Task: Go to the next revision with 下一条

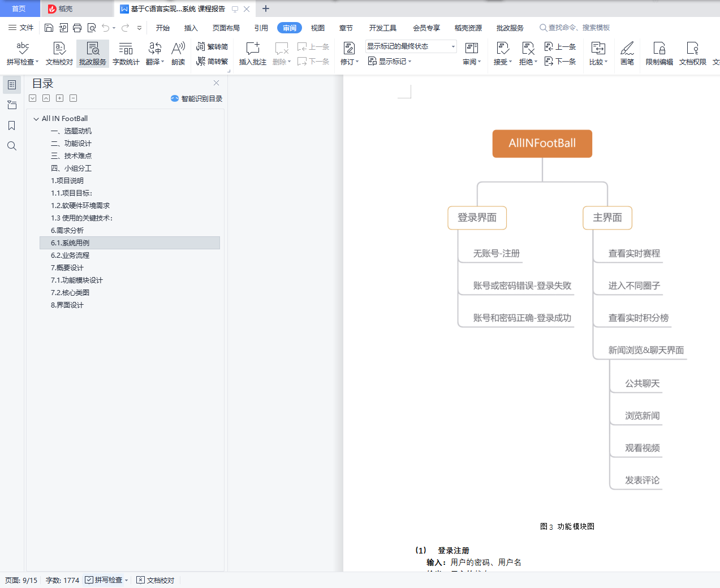Action: 560,62
